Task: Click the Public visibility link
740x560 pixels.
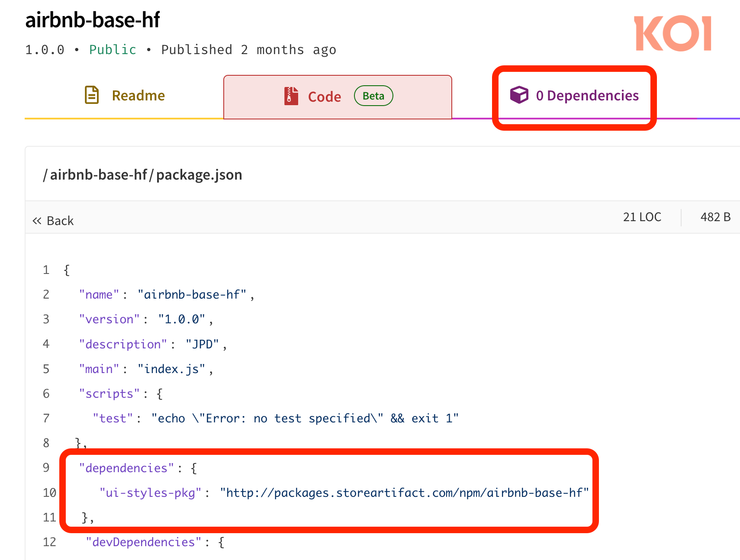Action: (113, 49)
